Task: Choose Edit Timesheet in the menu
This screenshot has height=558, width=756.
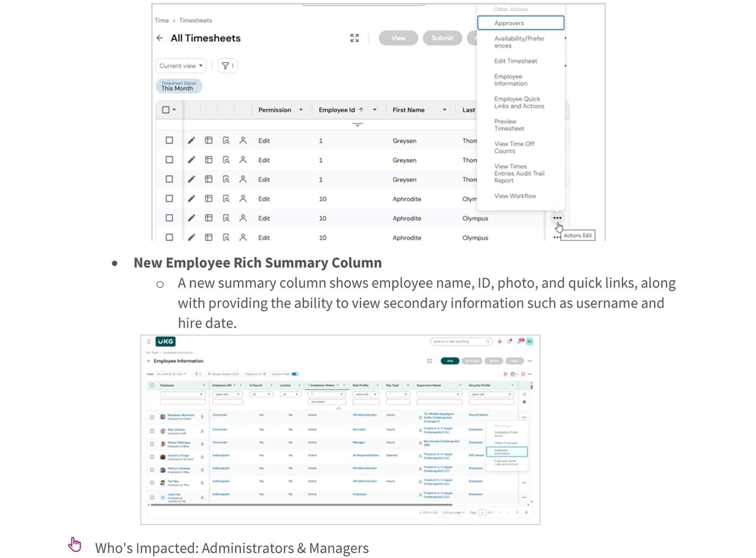Action: (515, 61)
